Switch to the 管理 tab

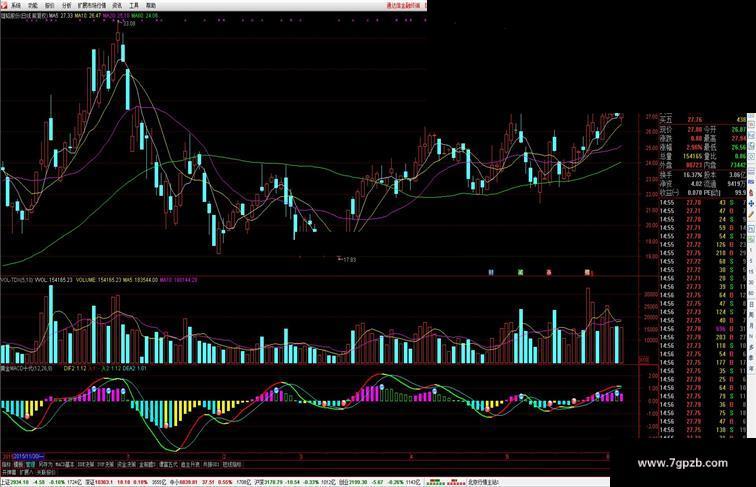30,464
